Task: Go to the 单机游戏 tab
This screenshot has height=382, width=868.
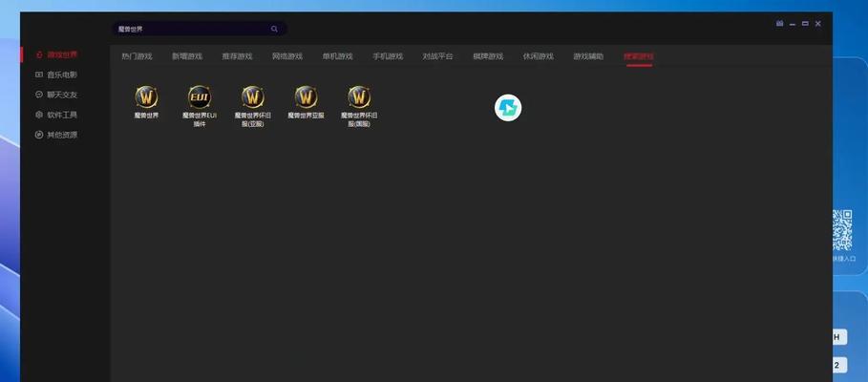Action: pos(338,56)
